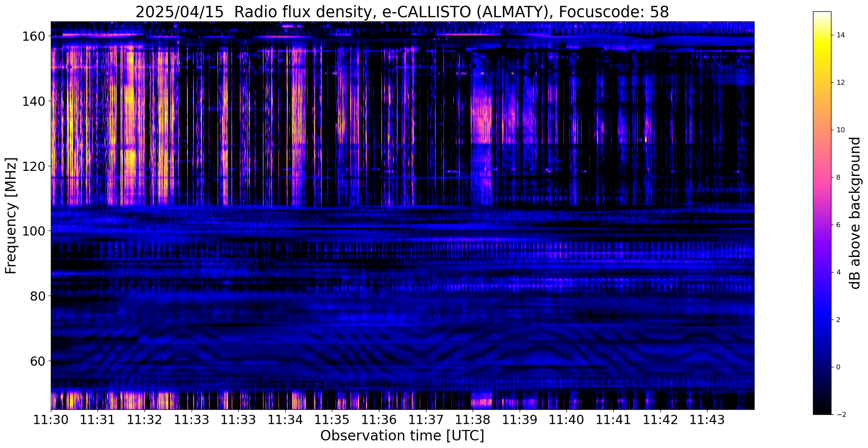
Task: Click the colorbar tick labeled 0
Action: click(x=839, y=367)
